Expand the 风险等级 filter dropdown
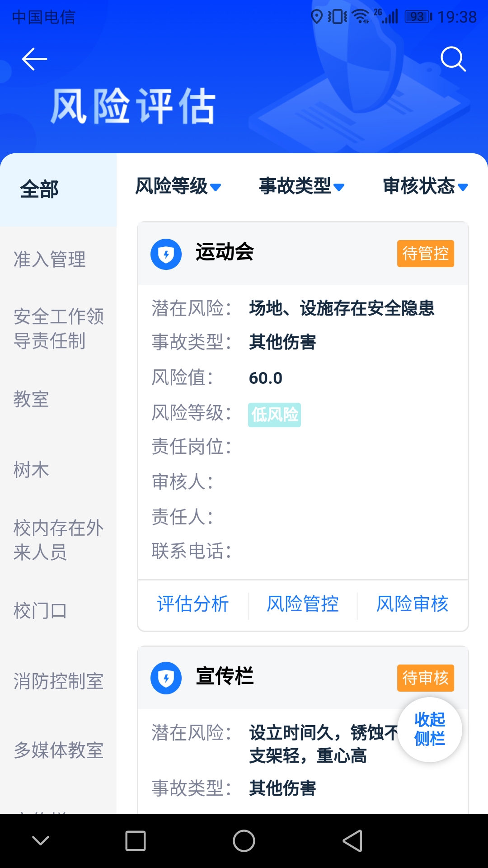This screenshot has height=868, width=488. point(178,186)
